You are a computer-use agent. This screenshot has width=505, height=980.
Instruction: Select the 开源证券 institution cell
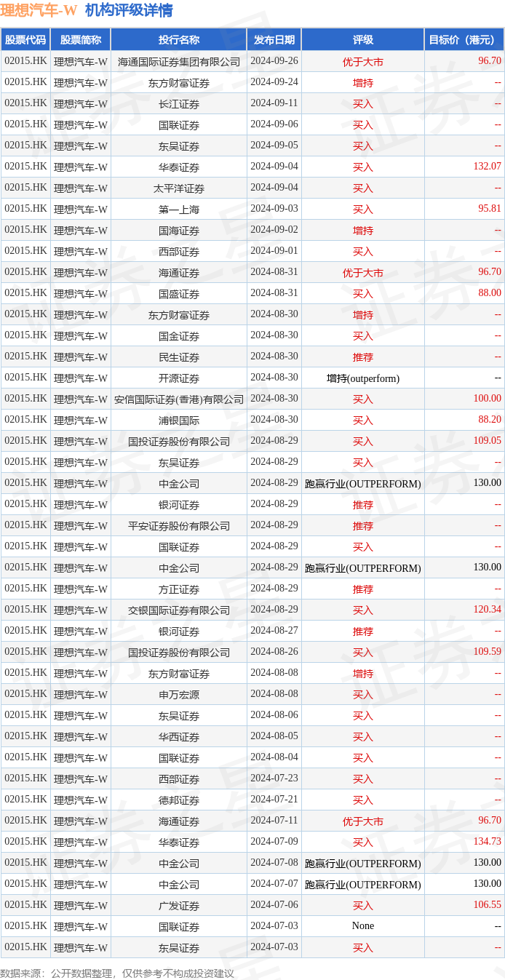tap(179, 378)
